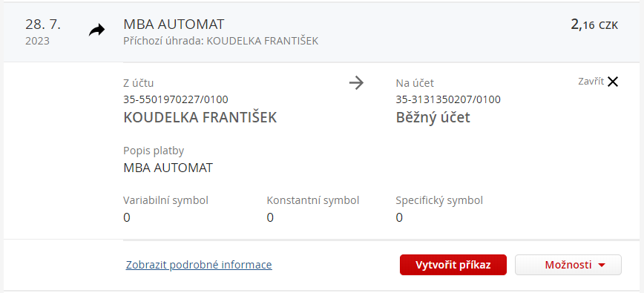
Task: Click the Zavřít label to close details
Action: (x=591, y=82)
